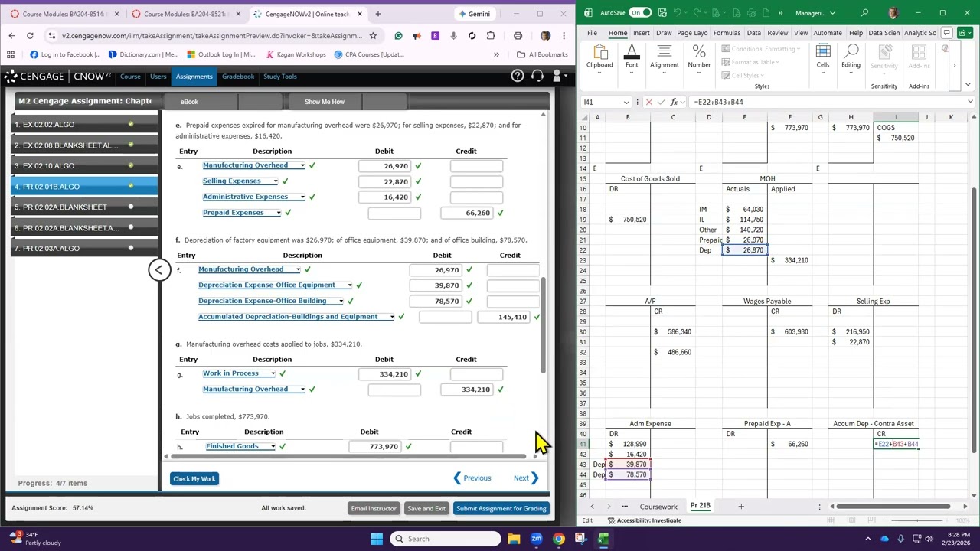The height and width of the screenshot is (551, 980).
Task: Open the Chrome apps grid icon
Action: coord(11,54)
